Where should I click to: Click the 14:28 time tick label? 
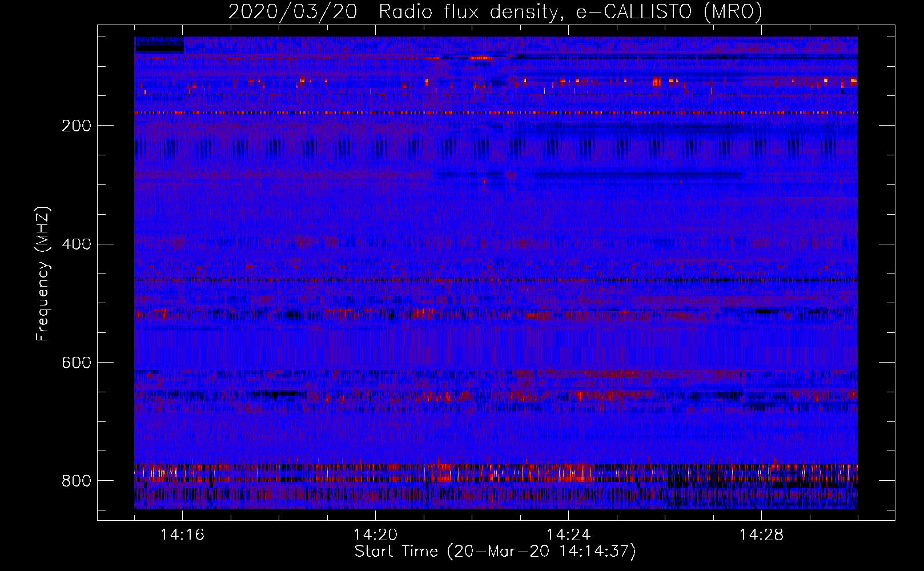click(x=761, y=535)
